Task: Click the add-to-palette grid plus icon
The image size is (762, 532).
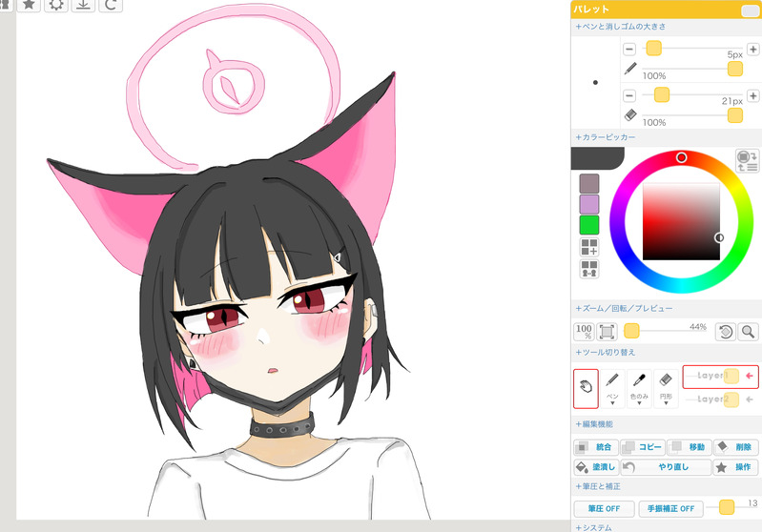Action: 589,247
